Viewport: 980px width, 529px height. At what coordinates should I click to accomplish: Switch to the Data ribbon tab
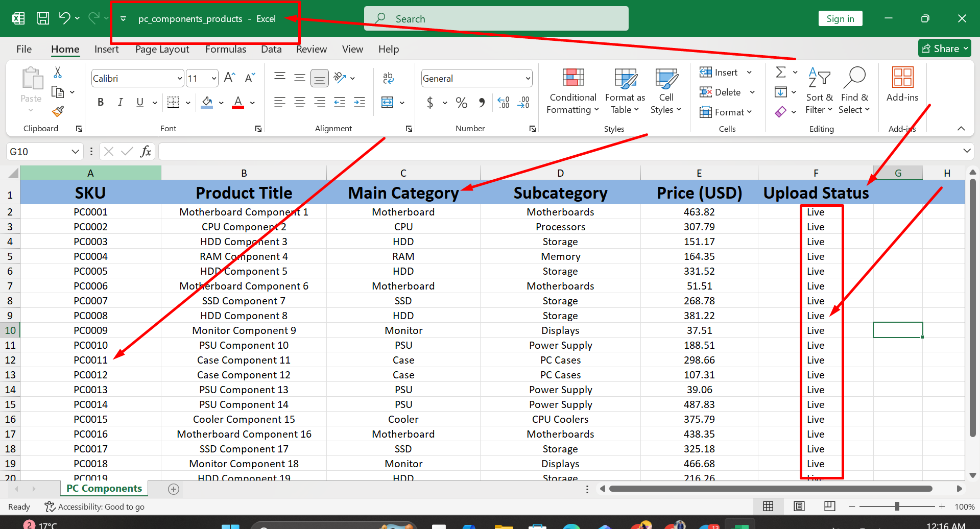[271, 49]
